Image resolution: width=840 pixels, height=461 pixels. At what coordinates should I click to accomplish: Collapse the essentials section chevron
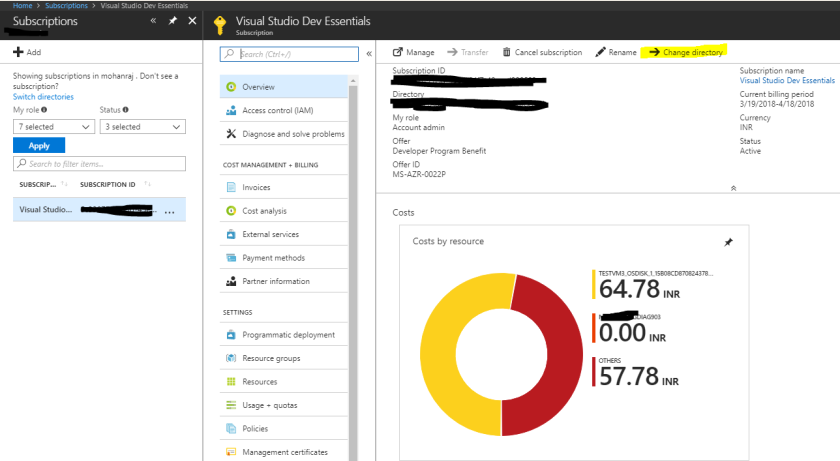click(733, 188)
